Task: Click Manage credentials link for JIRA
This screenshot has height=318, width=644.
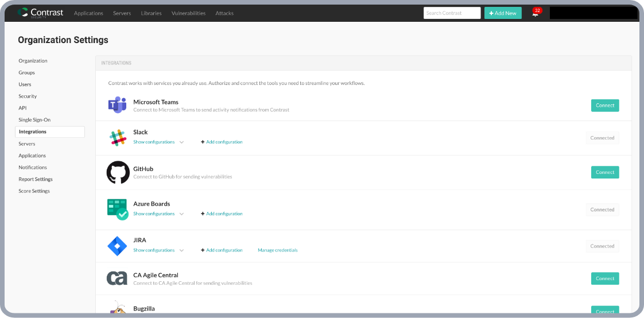Action: (x=277, y=250)
